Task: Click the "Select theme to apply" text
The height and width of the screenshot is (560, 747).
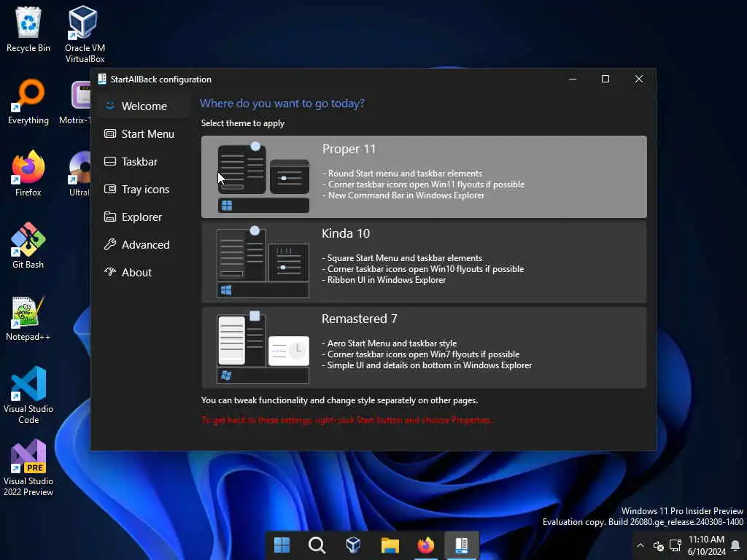Action: click(x=242, y=123)
